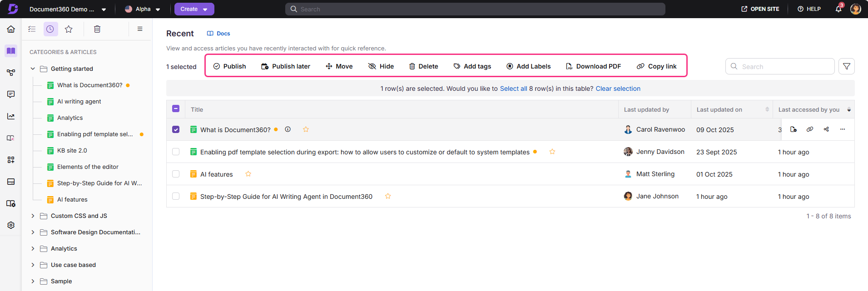This screenshot has height=291, width=868.
Task: Switch to the category tree list view icon
Action: point(32,29)
